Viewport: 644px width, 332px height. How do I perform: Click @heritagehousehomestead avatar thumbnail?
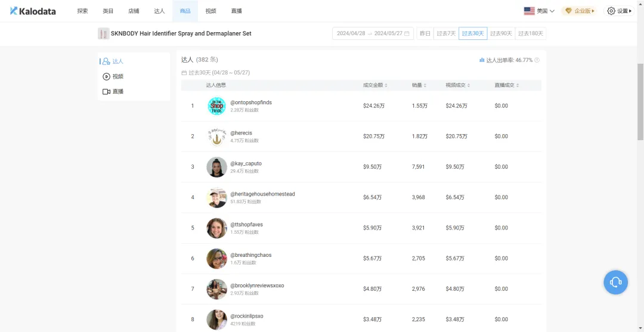point(216,197)
